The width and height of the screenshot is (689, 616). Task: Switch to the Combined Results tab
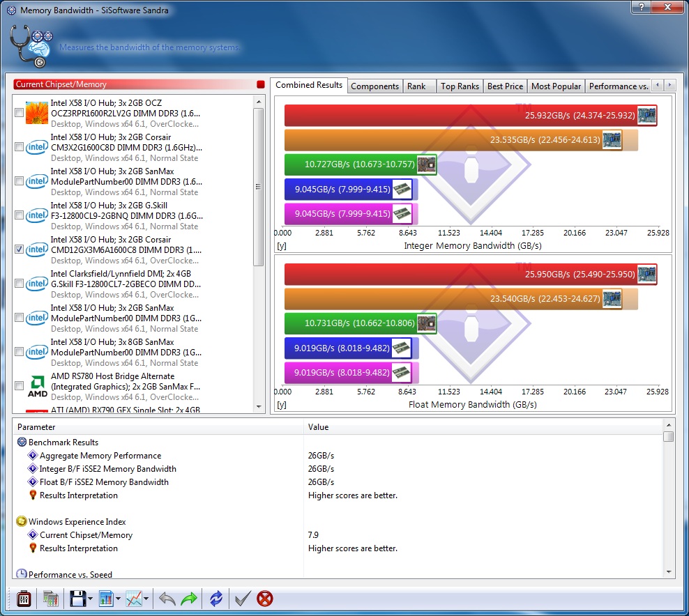(309, 85)
